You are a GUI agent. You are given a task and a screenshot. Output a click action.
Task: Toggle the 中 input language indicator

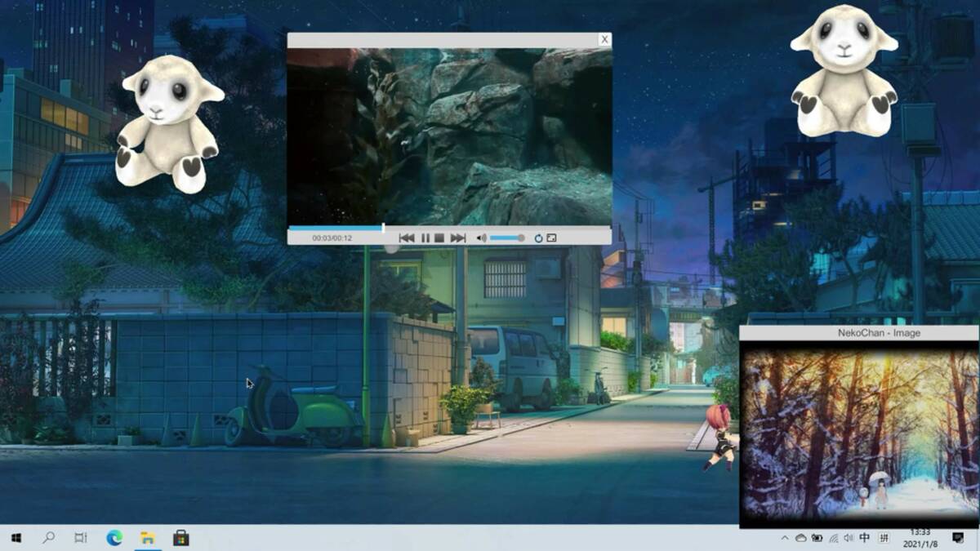coord(865,538)
